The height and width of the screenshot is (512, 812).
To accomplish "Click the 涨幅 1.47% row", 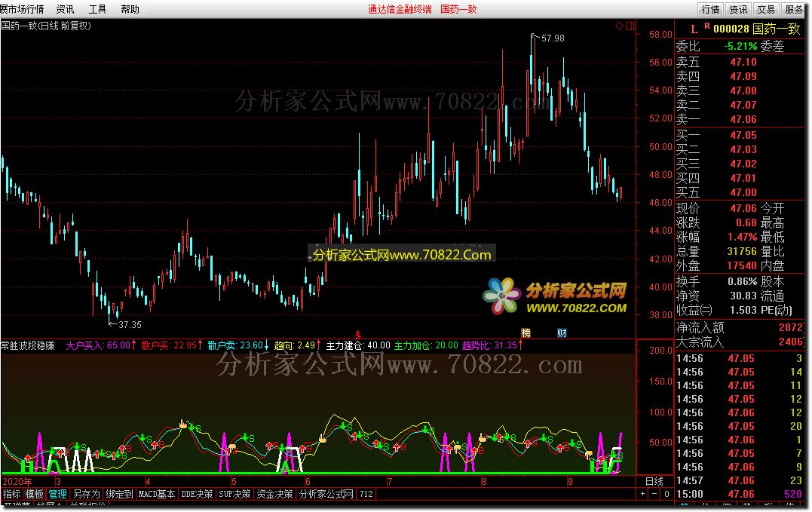I will pyautogui.click(x=716, y=237).
